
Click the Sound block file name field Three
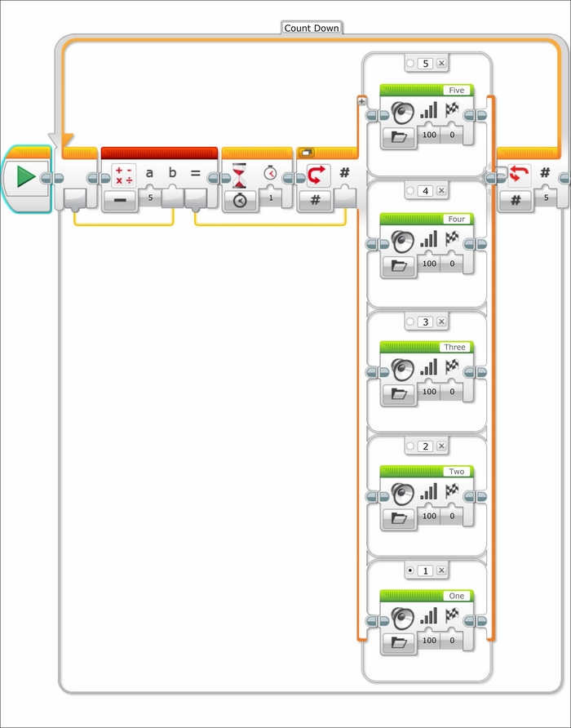(454, 348)
